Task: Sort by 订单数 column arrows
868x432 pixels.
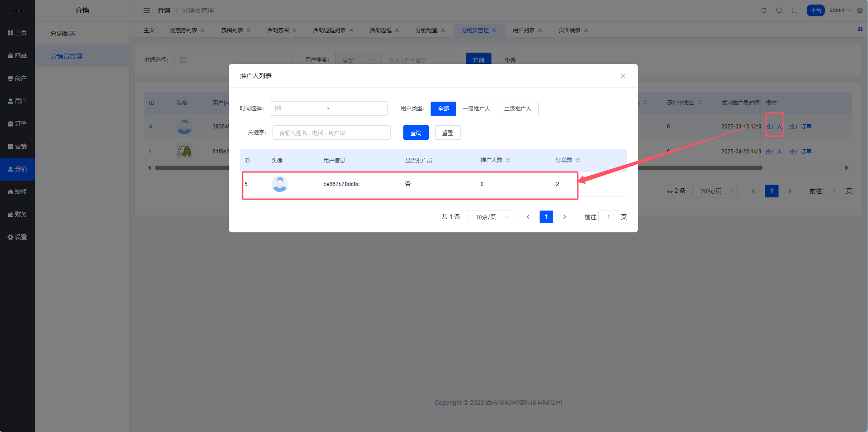Action: click(578, 160)
